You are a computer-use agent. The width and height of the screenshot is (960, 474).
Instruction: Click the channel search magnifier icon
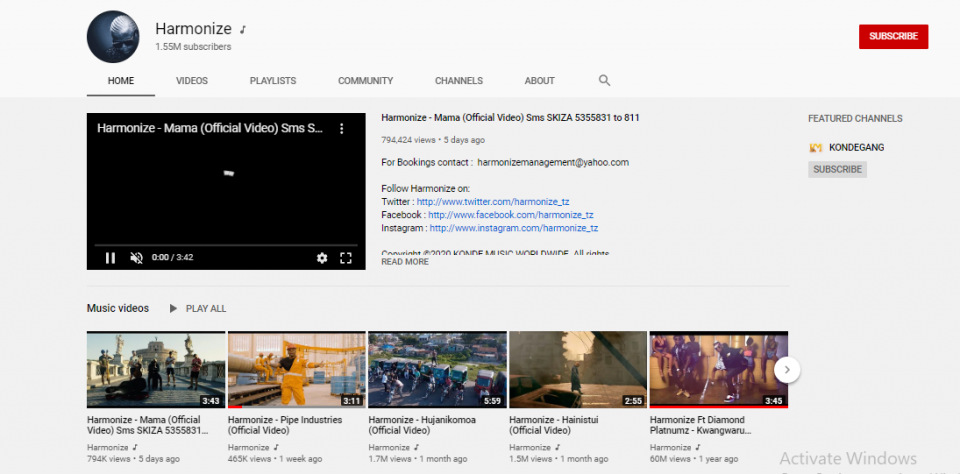(x=604, y=81)
